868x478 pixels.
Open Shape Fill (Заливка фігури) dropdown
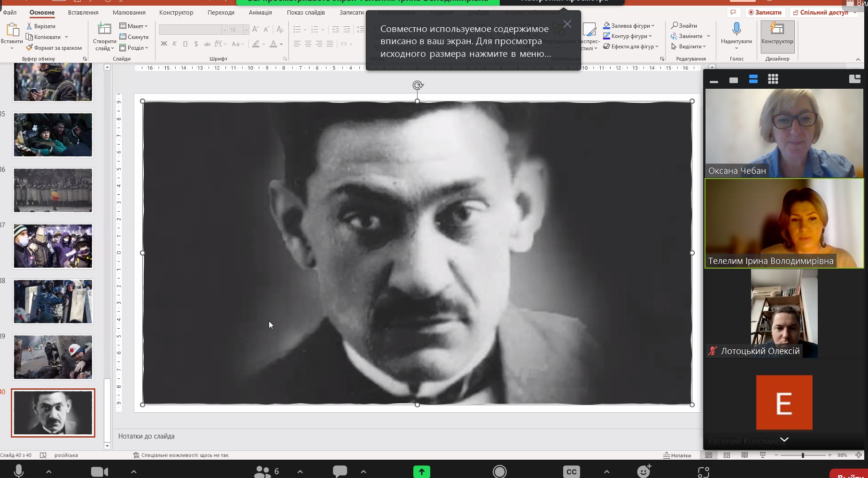point(629,25)
